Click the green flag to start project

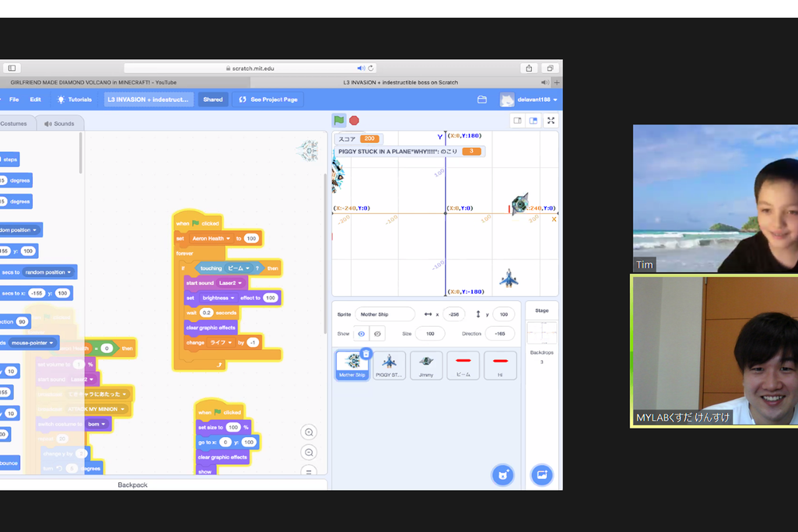pyautogui.click(x=339, y=121)
